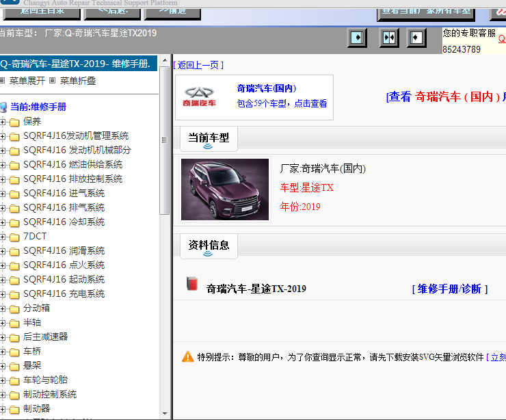Image resolution: width=506 pixels, height=420 pixels.
Task: Click the 保养 folder icon
Action: 14,122
